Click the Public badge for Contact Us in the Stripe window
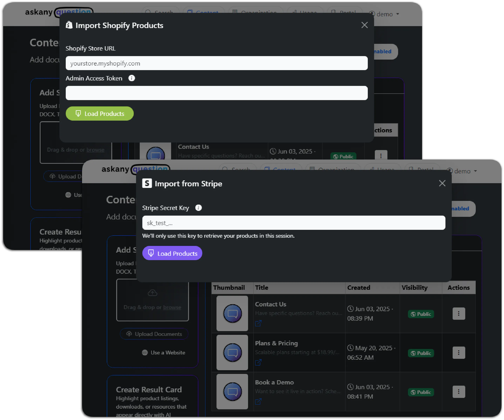 click(x=421, y=314)
